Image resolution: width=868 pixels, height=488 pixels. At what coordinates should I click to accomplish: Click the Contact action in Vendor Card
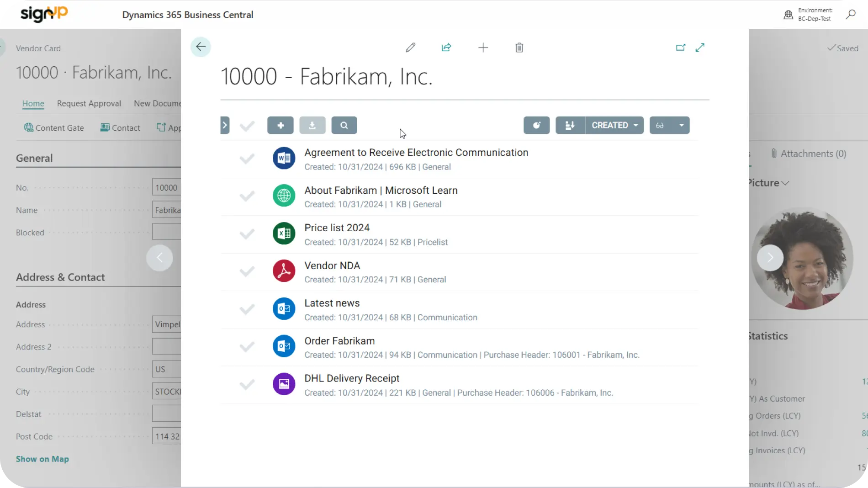point(120,128)
